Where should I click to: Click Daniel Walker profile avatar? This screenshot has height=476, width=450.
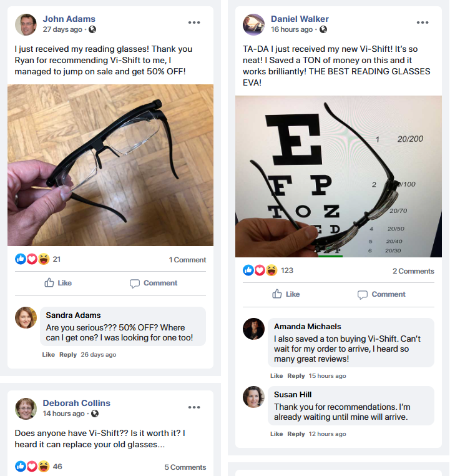tap(253, 24)
